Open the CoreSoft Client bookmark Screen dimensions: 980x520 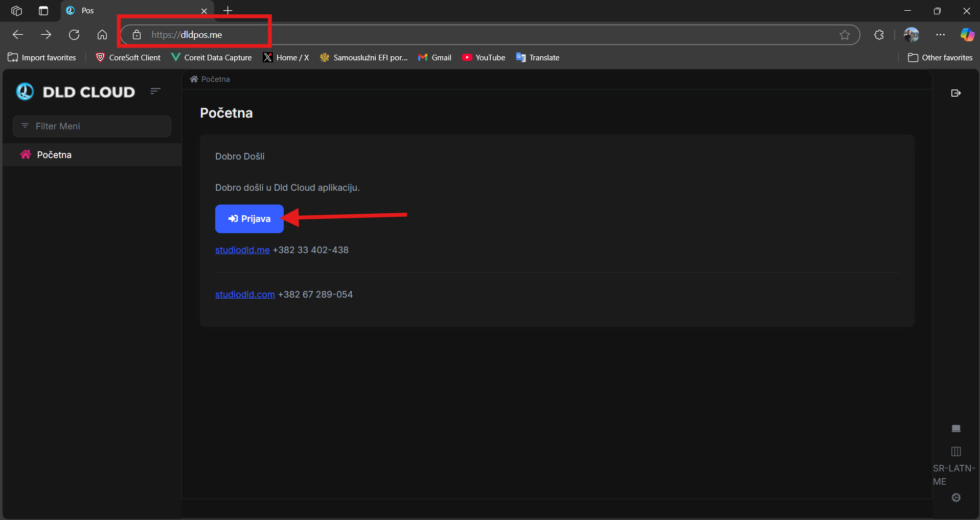(128, 58)
